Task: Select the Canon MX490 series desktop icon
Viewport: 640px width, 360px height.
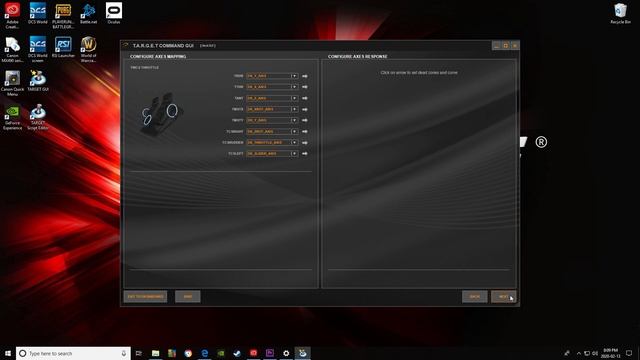Action: point(12,49)
